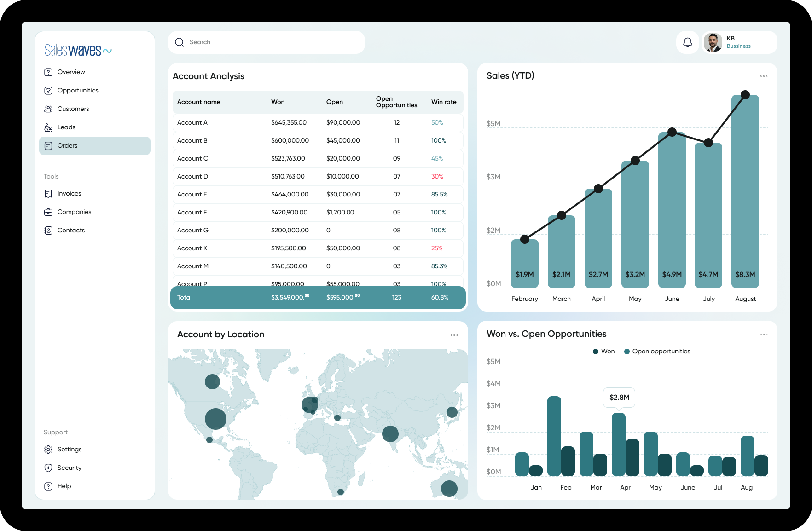This screenshot has width=812, height=531.
Task: Open Invoices under Tools
Action: 95,194
